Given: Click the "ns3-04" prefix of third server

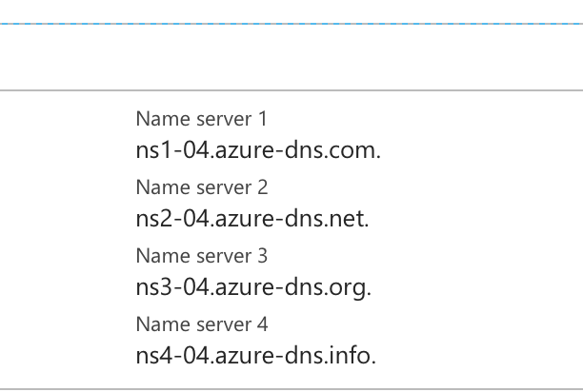Looking at the screenshot, I should click(x=172, y=287).
